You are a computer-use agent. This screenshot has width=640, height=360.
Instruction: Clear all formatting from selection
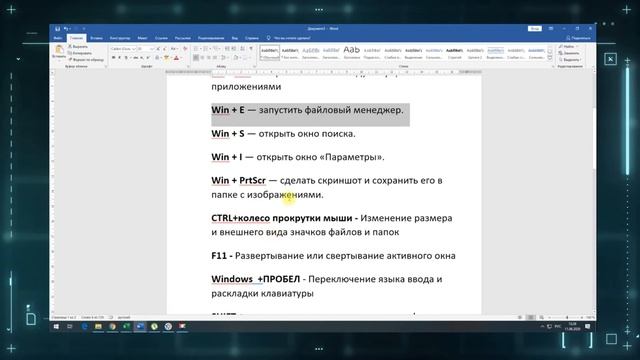[185, 49]
